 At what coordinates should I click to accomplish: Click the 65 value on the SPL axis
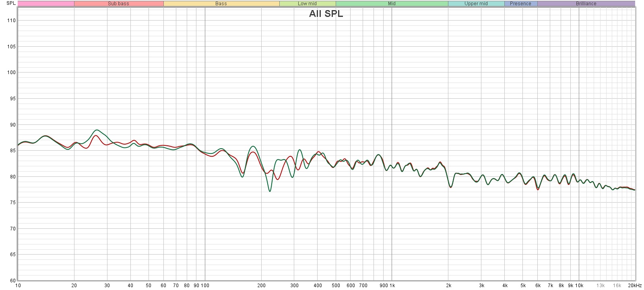pos(12,255)
